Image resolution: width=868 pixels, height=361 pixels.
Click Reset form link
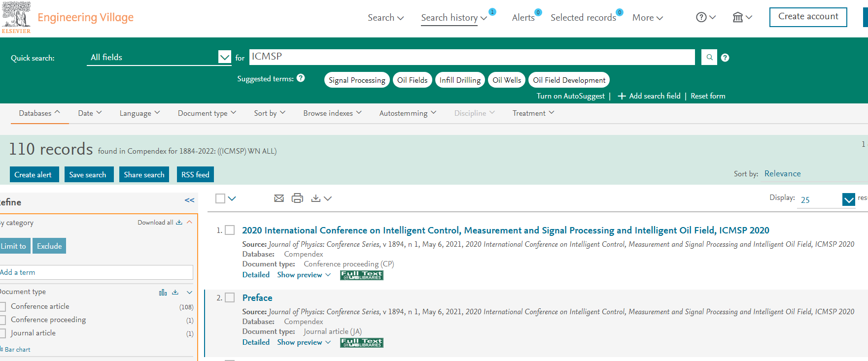point(708,96)
